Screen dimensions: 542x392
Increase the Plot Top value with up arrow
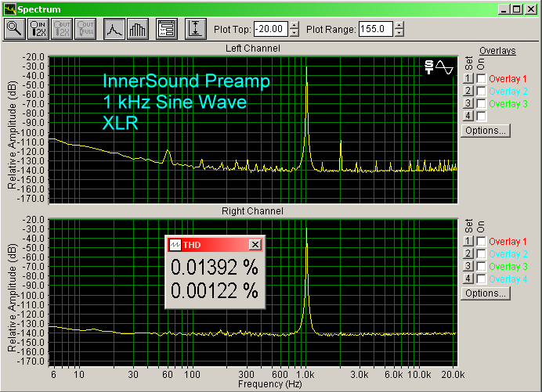click(x=294, y=25)
